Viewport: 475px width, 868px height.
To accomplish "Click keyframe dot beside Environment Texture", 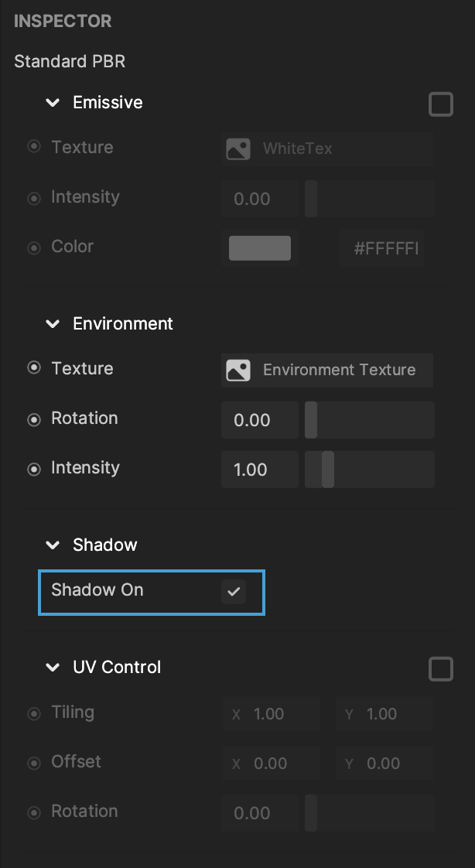I will 34,367.
